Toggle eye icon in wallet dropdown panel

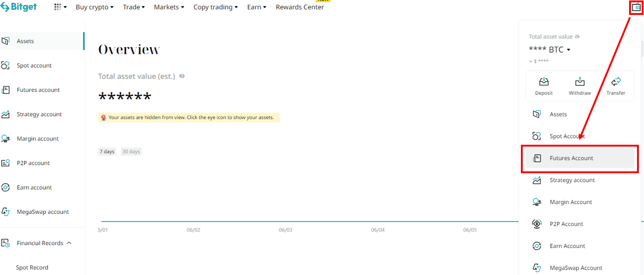point(577,37)
